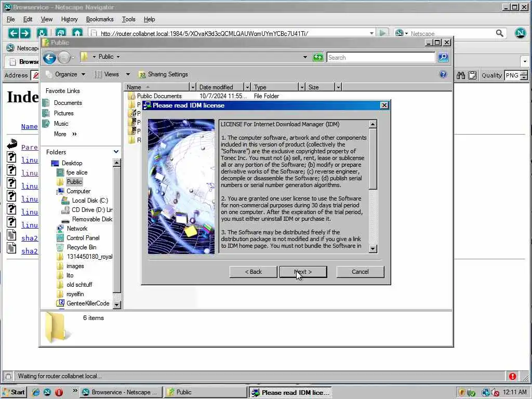
Task: Click Next in IDM license dialog
Action: pyautogui.click(x=303, y=272)
